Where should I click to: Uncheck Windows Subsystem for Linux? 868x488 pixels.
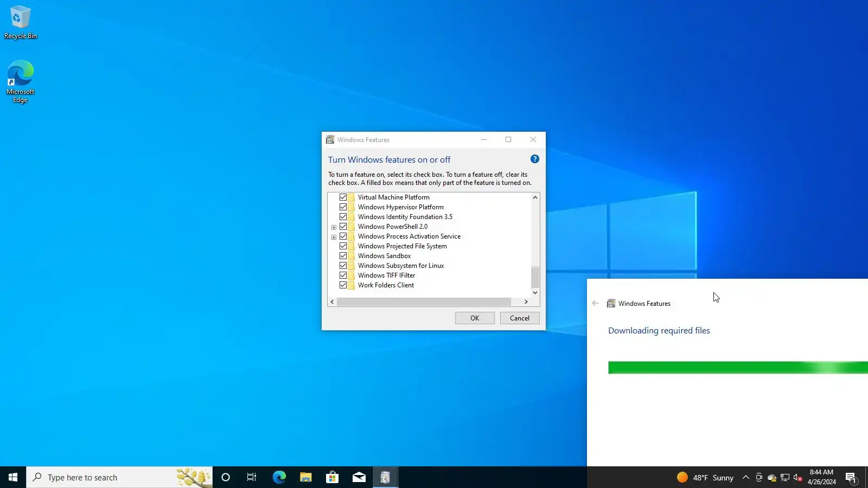[343, 266]
